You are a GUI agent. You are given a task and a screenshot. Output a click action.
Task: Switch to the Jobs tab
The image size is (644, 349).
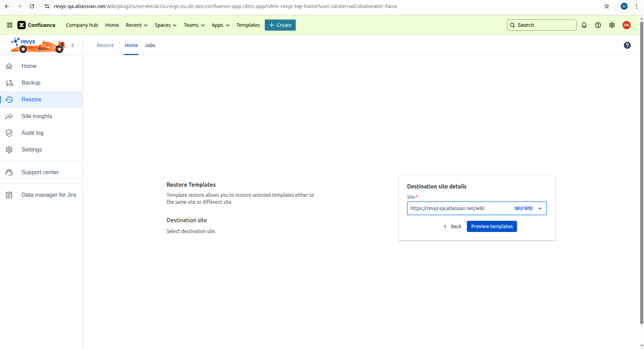(150, 45)
